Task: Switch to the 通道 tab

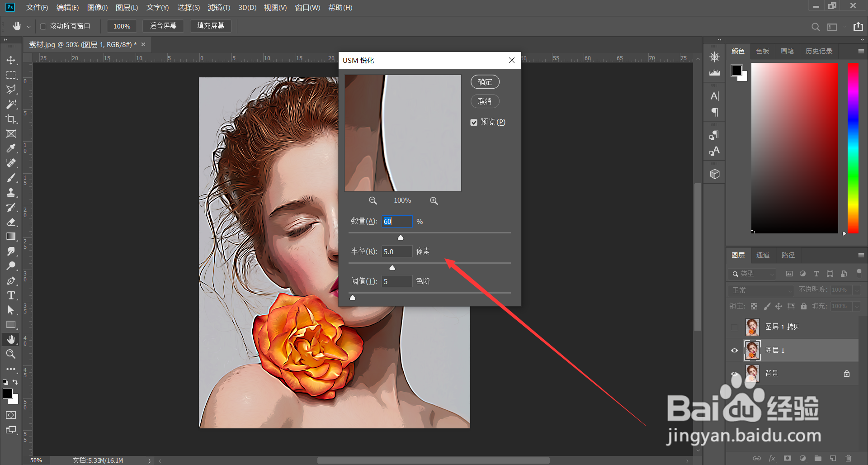Action: pyautogui.click(x=763, y=255)
